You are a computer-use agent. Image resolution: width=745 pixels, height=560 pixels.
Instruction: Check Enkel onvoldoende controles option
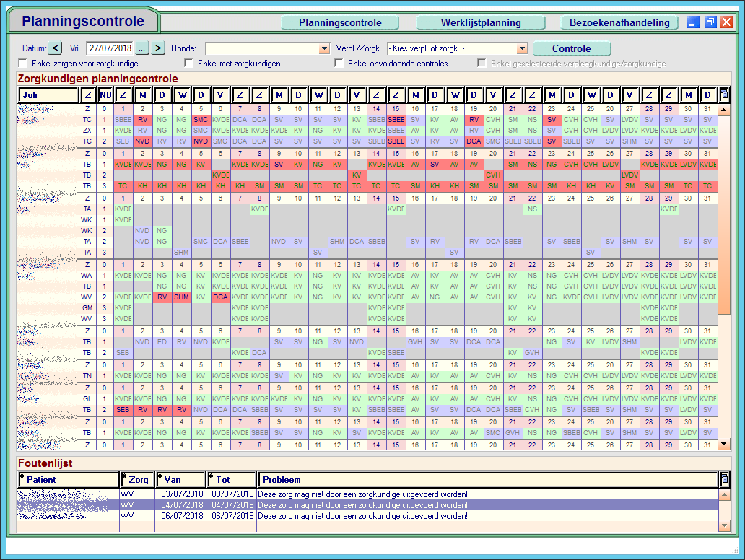[x=339, y=64]
